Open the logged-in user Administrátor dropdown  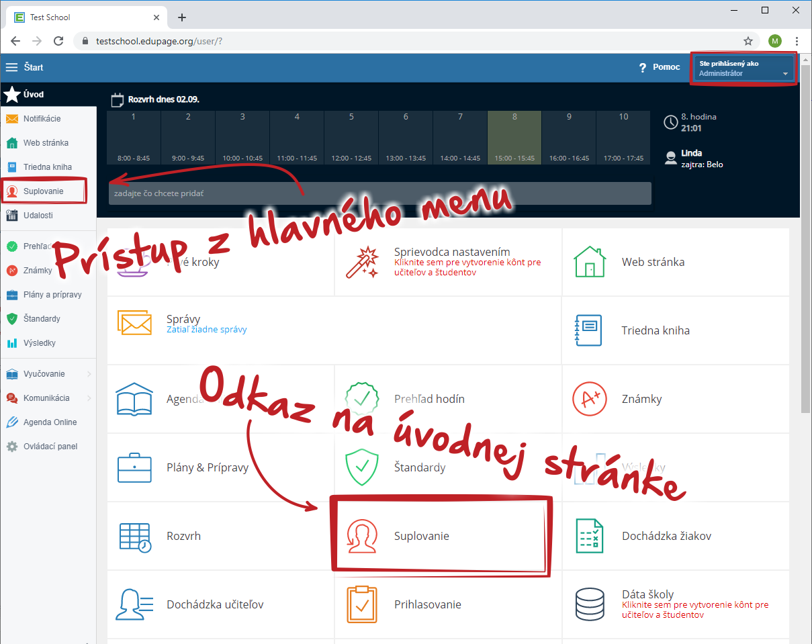pos(743,68)
